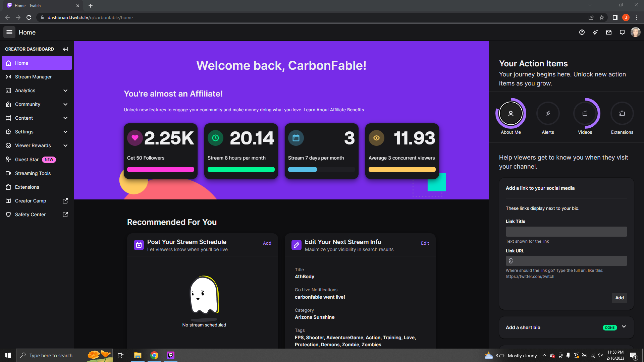Open the help question mark icon
644x362 pixels.
(582, 32)
